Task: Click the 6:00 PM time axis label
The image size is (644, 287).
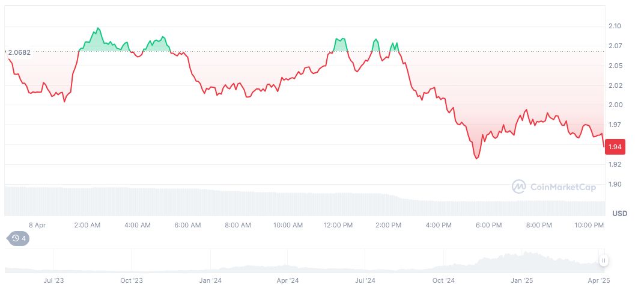Action: click(x=488, y=225)
